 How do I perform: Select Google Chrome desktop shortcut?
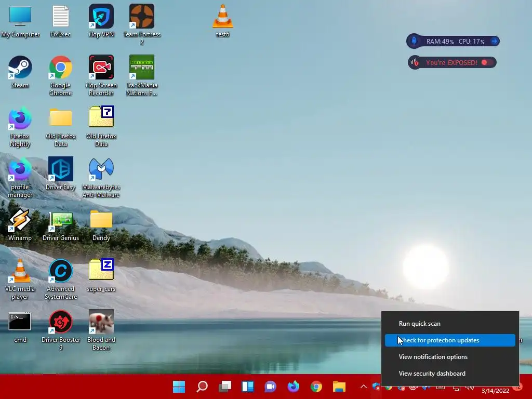pyautogui.click(x=60, y=76)
